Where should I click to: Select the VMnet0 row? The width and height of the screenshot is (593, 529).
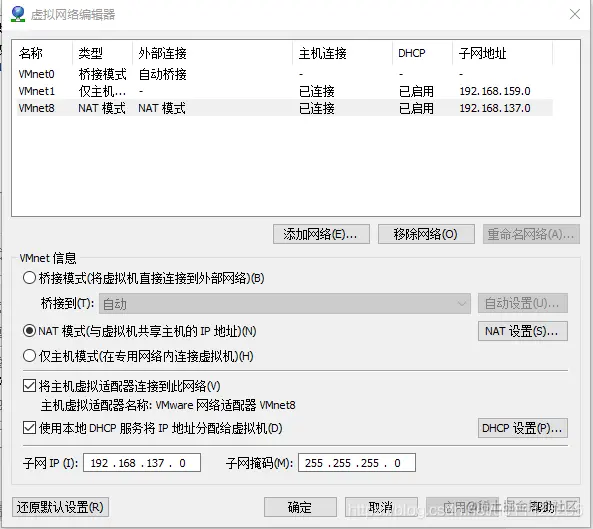point(284,74)
